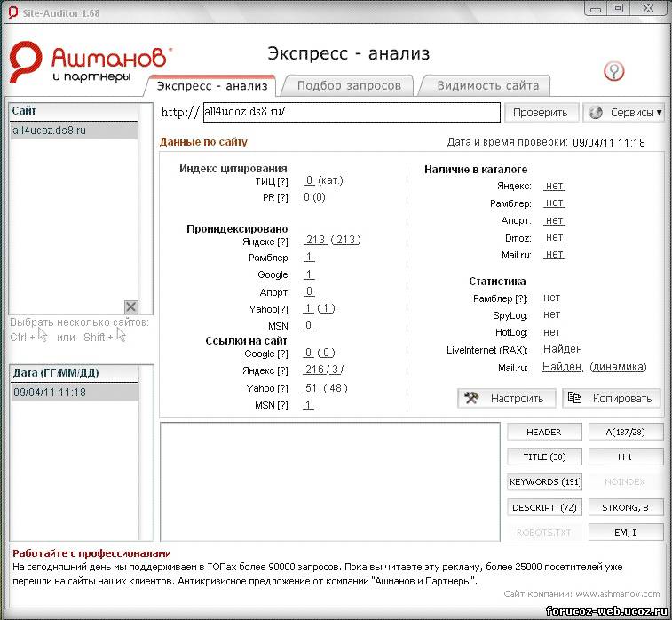The image size is (672, 620).
Task: Open MSN backlinks 1 link
Action: coord(308,405)
